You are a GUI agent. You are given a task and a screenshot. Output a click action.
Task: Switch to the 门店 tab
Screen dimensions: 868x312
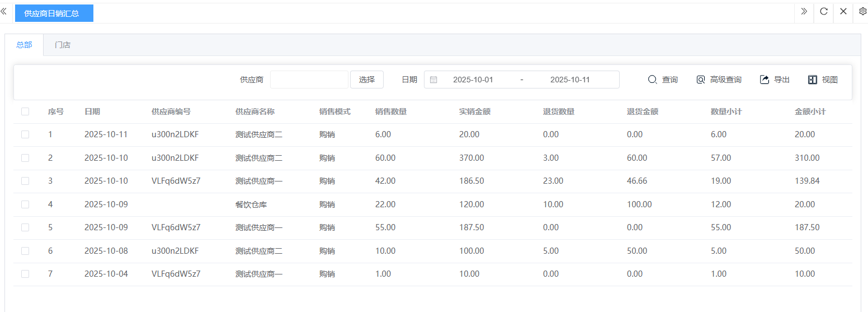click(63, 45)
